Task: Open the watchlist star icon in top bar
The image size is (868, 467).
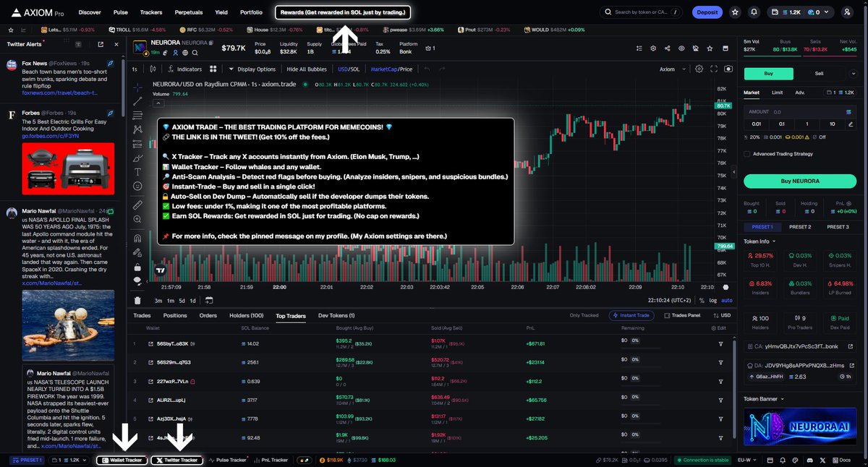Action: 735,12
